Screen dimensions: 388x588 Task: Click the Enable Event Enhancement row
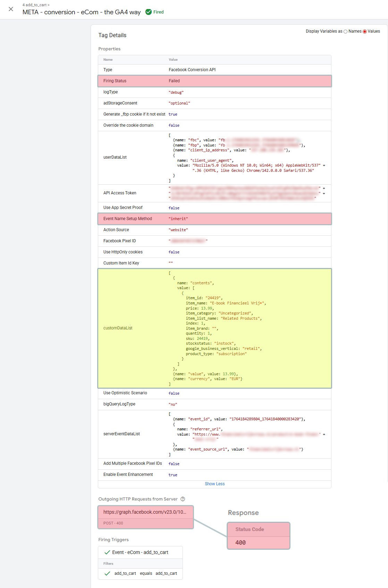pos(214,474)
